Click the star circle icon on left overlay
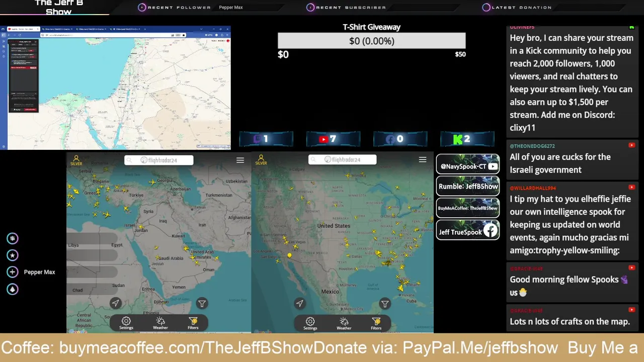Viewport: 644px width, 362px height. [x=13, y=255]
